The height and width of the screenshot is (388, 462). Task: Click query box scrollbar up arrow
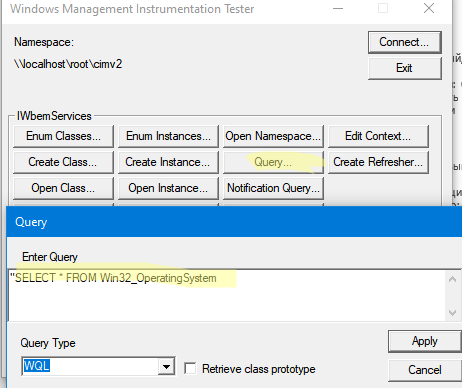pyautogui.click(x=452, y=279)
